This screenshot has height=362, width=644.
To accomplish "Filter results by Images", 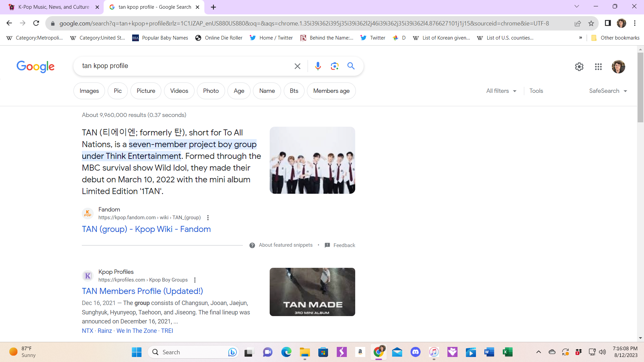I will point(89,91).
